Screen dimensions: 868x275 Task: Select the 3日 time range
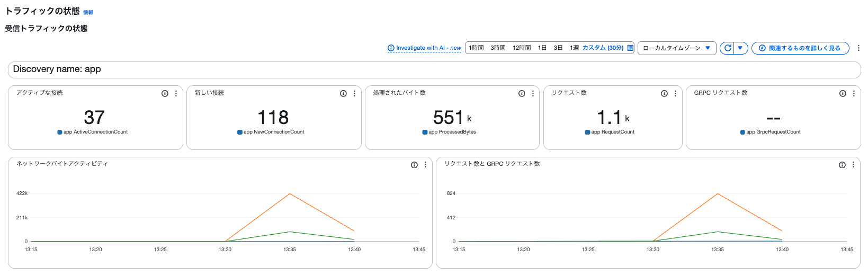(558, 48)
